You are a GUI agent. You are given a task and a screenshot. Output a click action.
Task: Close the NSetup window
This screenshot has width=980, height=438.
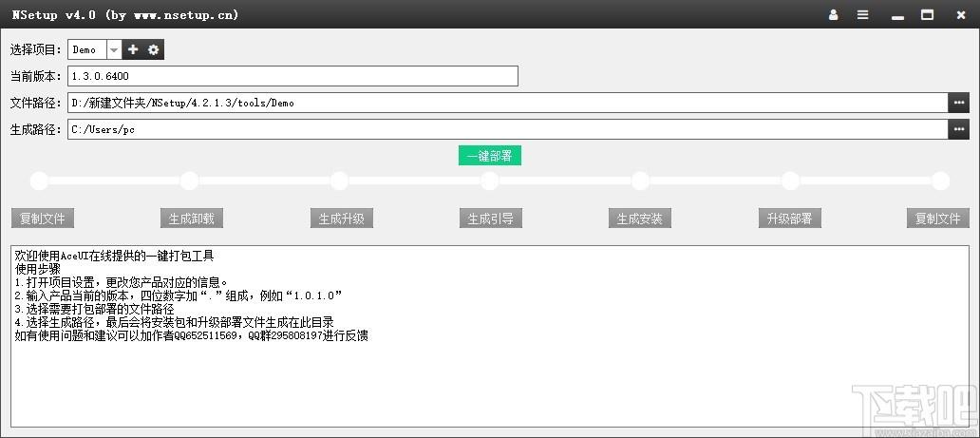pyautogui.click(x=961, y=15)
